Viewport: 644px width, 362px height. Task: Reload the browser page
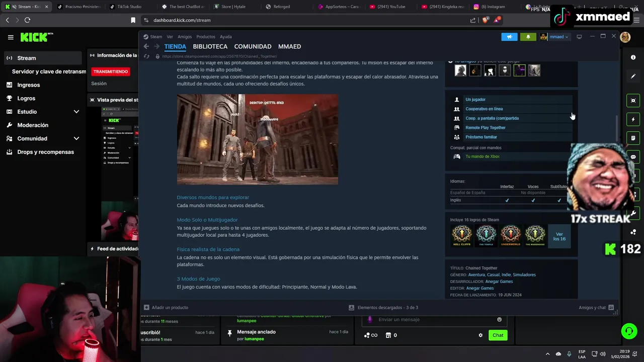point(27,20)
